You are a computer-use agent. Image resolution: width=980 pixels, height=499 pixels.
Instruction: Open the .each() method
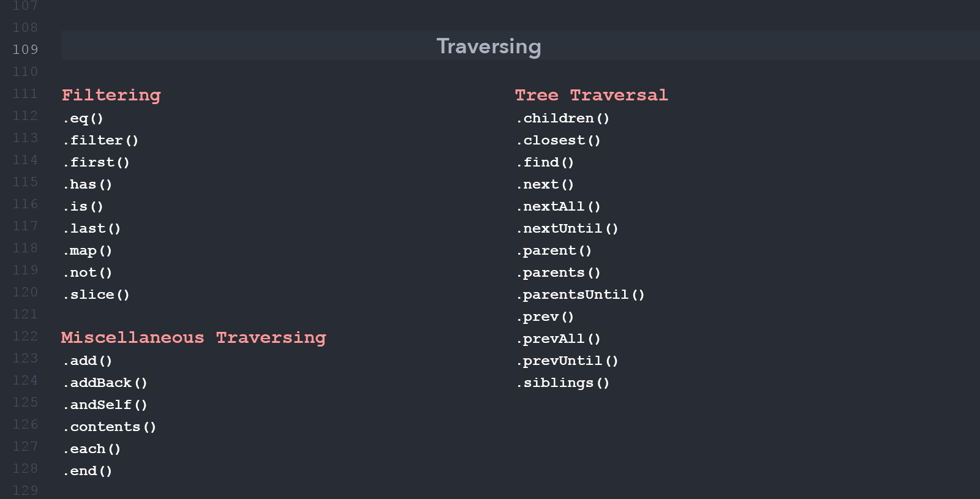tap(92, 449)
